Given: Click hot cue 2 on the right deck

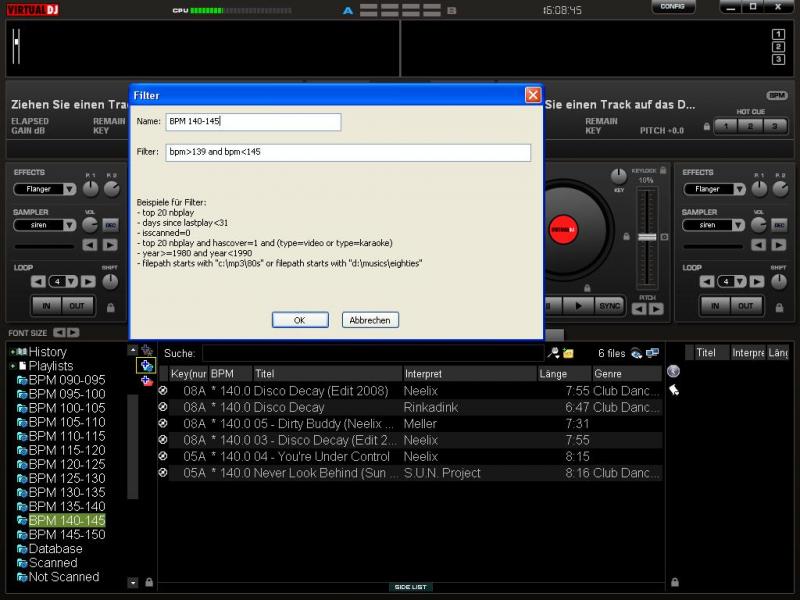Looking at the screenshot, I should point(749,126).
